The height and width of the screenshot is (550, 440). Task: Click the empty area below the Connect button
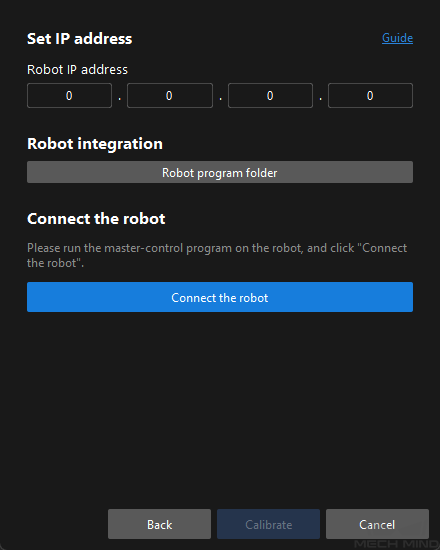pyautogui.click(x=220, y=407)
